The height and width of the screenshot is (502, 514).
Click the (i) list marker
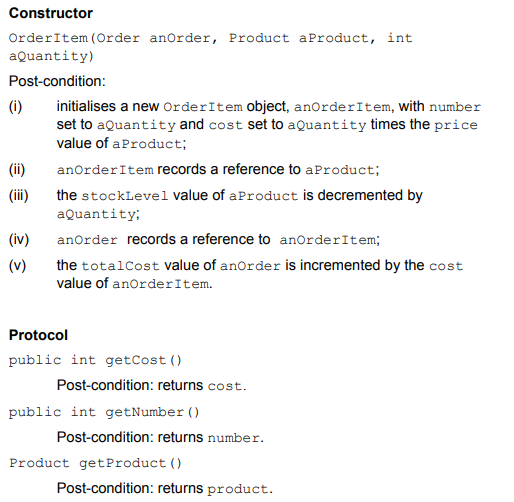[15, 106]
